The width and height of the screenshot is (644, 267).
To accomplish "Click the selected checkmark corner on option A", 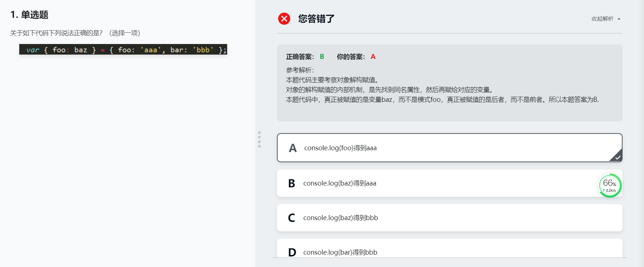I will 617,157.
